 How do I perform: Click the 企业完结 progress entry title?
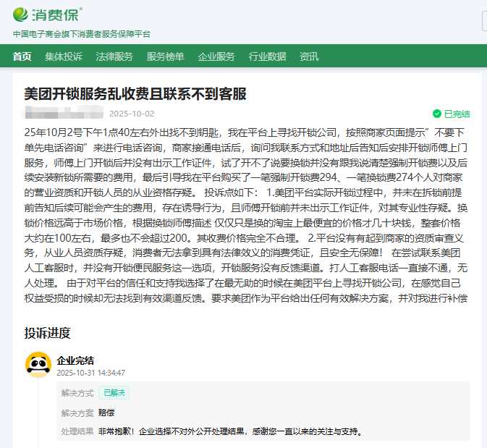(x=75, y=360)
